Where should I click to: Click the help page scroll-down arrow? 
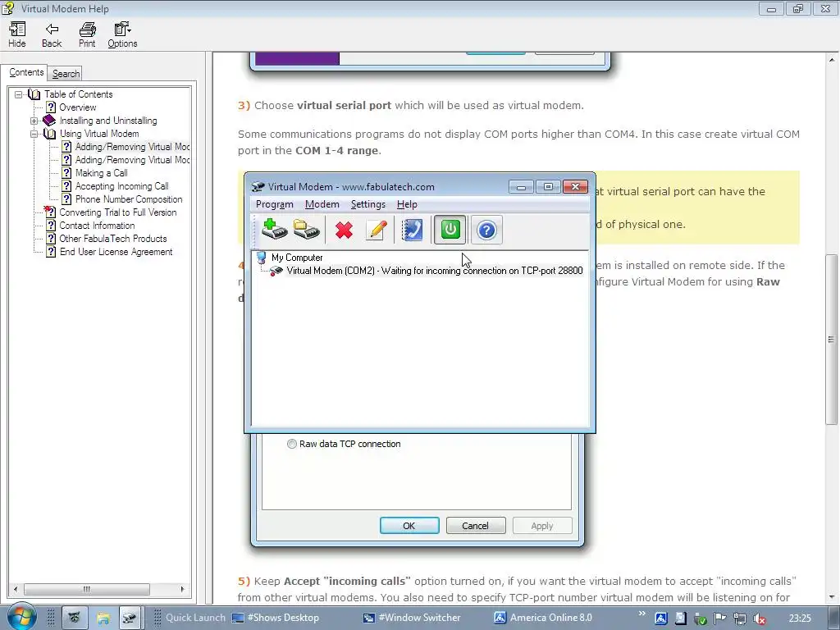(831, 597)
